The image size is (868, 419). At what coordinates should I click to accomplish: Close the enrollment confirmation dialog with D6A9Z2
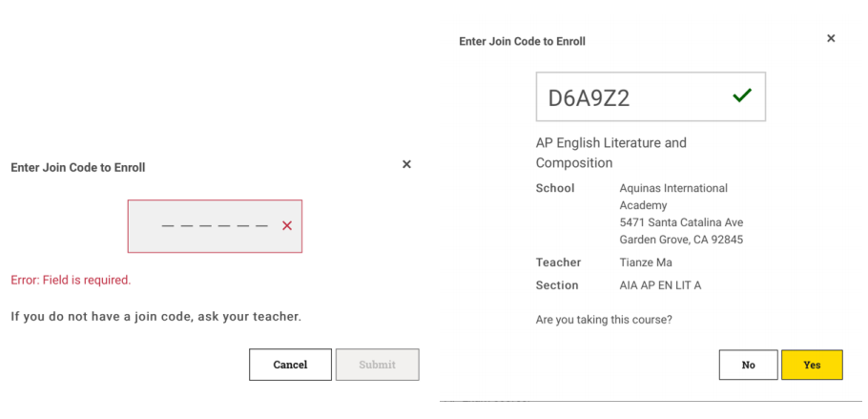831,39
